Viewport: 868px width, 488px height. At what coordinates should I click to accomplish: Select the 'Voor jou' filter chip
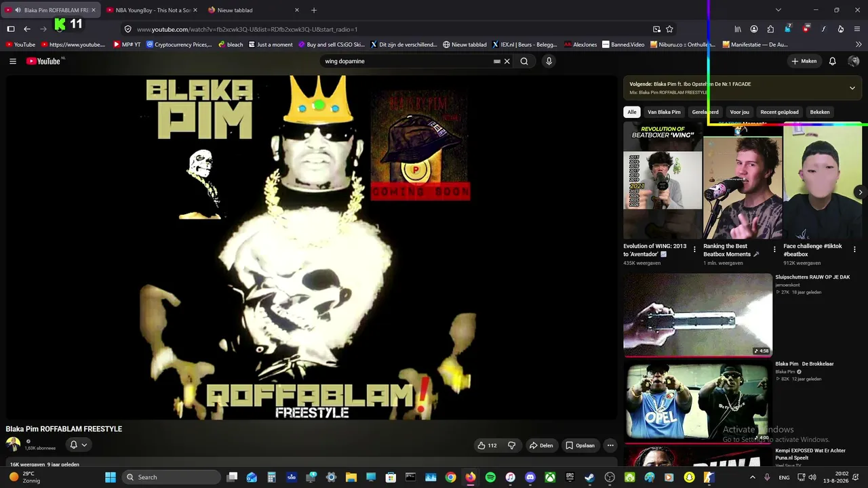coord(740,112)
